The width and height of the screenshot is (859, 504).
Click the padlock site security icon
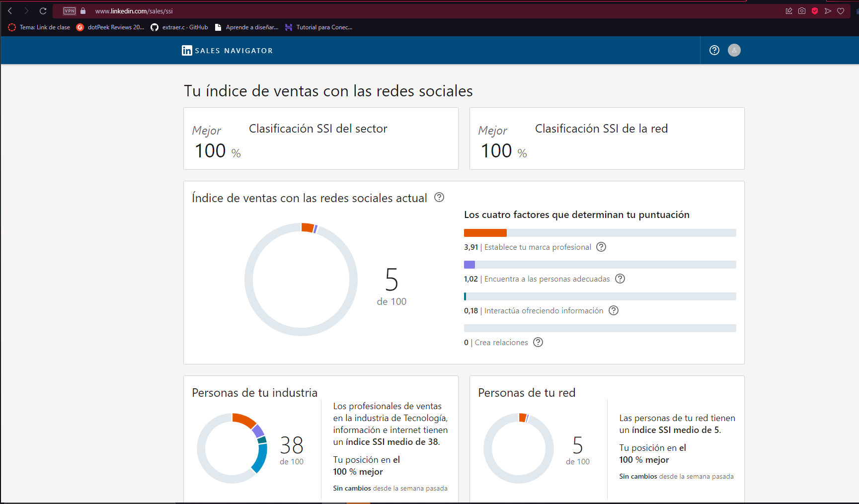[x=83, y=11]
